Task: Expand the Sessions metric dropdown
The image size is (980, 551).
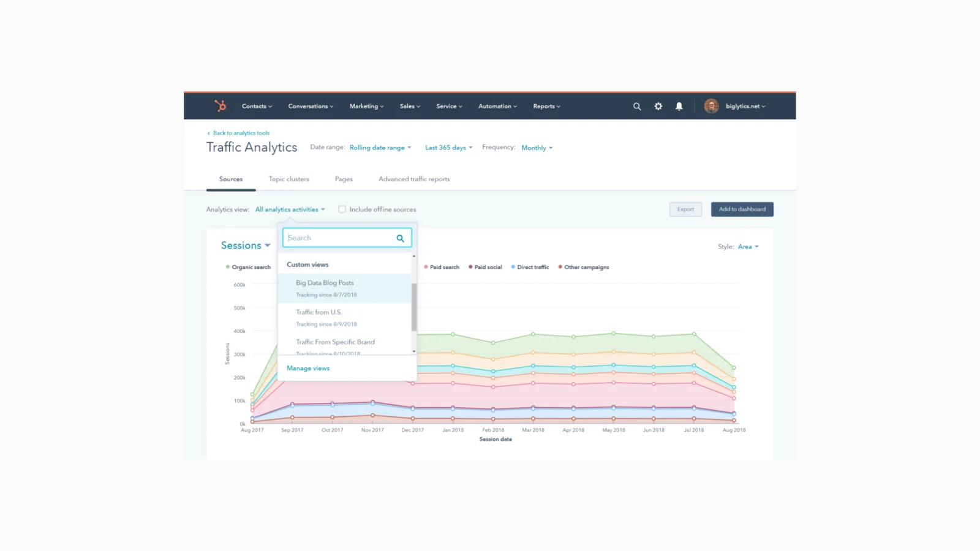Action: [246, 246]
